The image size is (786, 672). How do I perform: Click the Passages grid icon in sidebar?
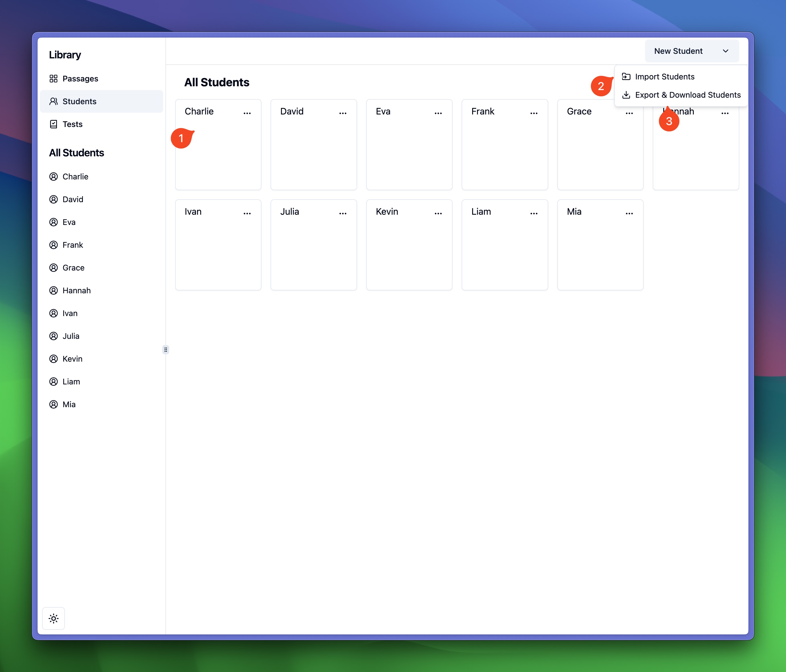pyautogui.click(x=54, y=79)
